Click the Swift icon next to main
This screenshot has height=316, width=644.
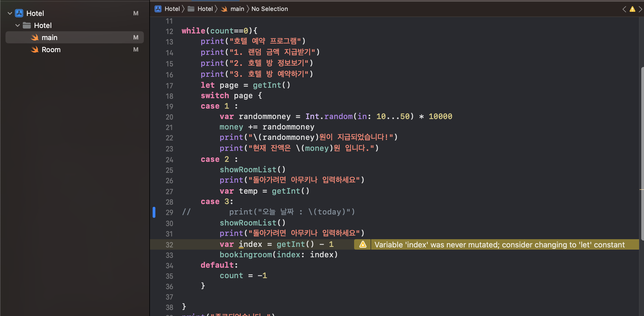click(x=35, y=38)
